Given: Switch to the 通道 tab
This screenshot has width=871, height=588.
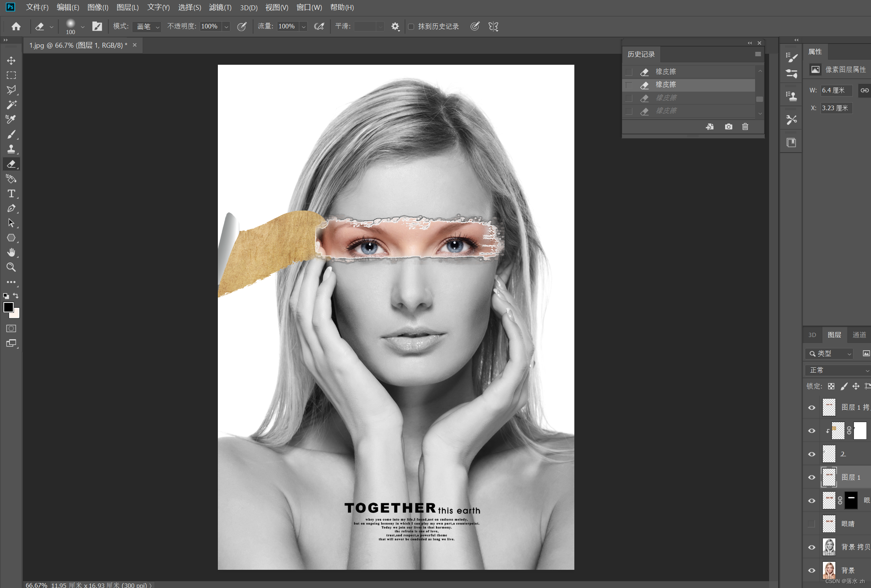Looking at the screenshot, I should [859, 335].
